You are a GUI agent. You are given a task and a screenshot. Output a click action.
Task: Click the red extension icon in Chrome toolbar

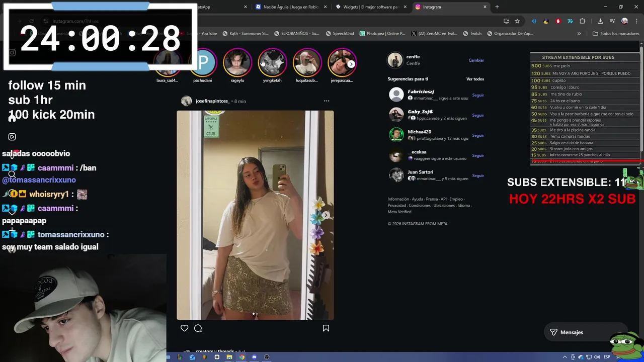pos(558,21)
